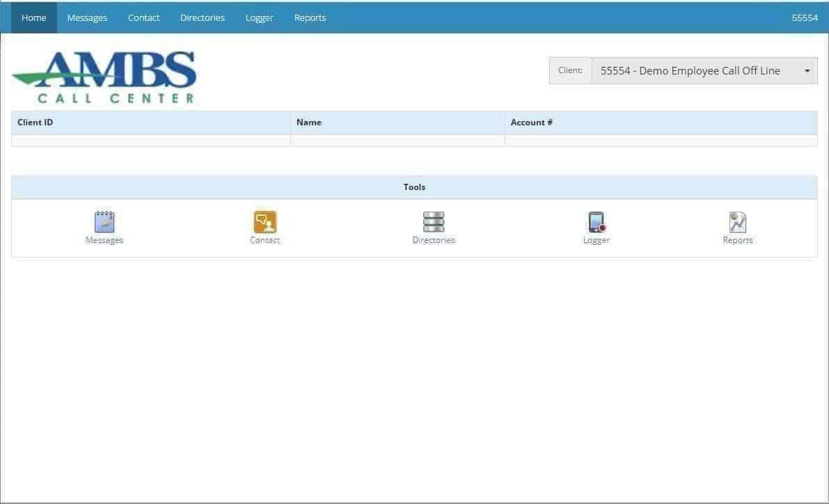Screen dimensions: 829x504
Task: Open the Directories database icon
Action: pos(433,221)
